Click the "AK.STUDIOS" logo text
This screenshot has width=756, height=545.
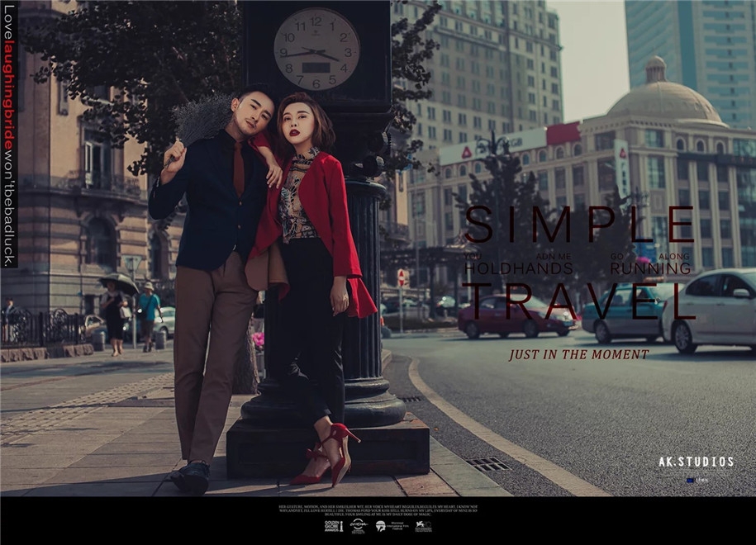click(697, 462)
